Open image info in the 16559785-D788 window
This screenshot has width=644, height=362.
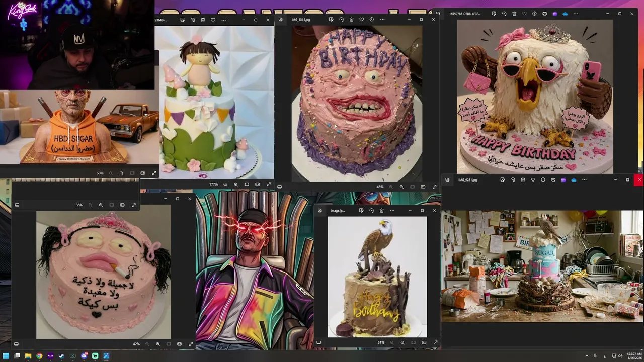(x=534, y=14)
